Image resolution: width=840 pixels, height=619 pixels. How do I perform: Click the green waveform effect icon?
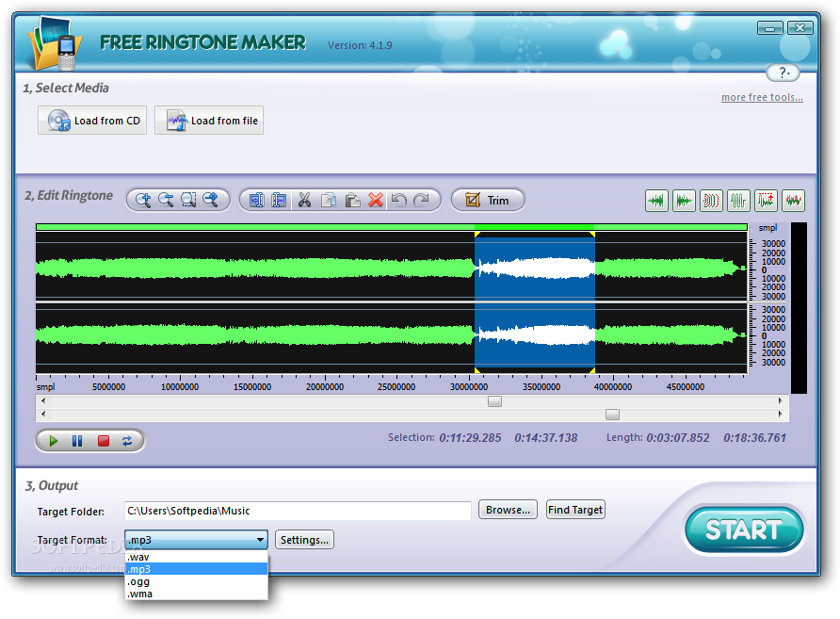738,201
